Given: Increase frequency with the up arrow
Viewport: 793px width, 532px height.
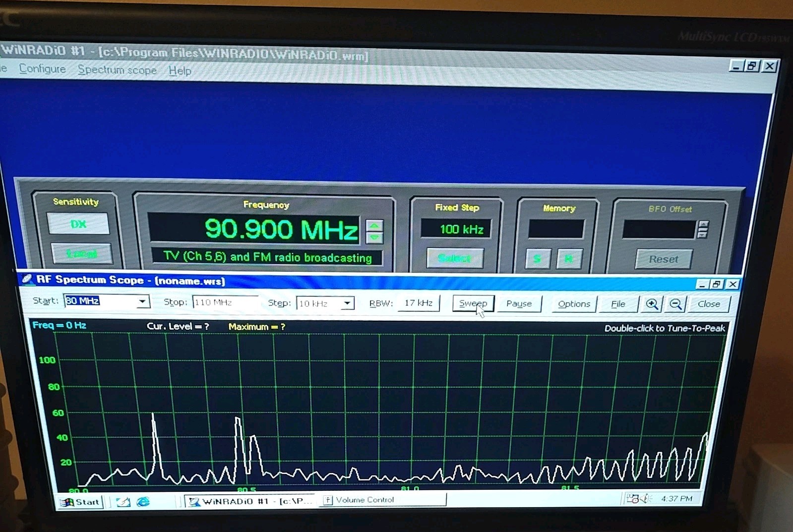Looking at the screenshot, I should click(374, 226).
